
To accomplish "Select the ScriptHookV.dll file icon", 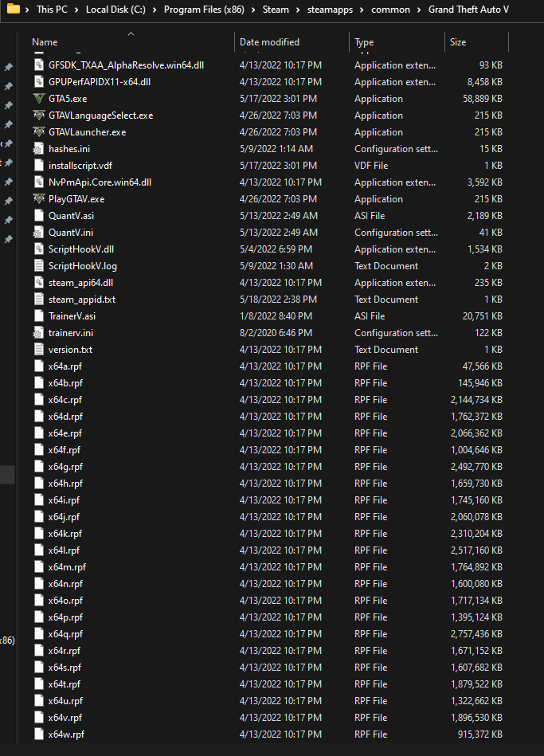I will coord(39,249).
